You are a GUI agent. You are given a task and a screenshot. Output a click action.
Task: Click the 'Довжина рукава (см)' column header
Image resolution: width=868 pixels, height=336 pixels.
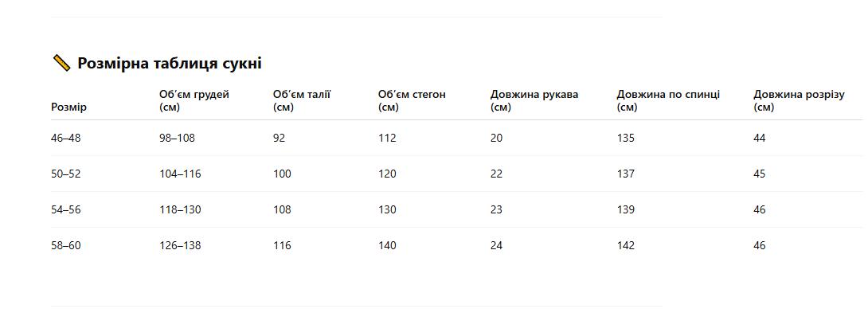[534, 101]
